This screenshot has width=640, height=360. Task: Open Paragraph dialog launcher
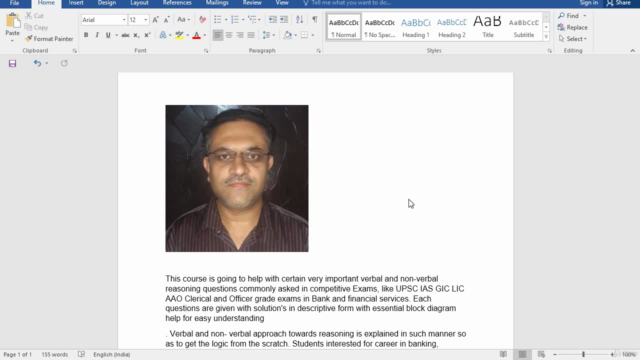(x=318, y=51)
